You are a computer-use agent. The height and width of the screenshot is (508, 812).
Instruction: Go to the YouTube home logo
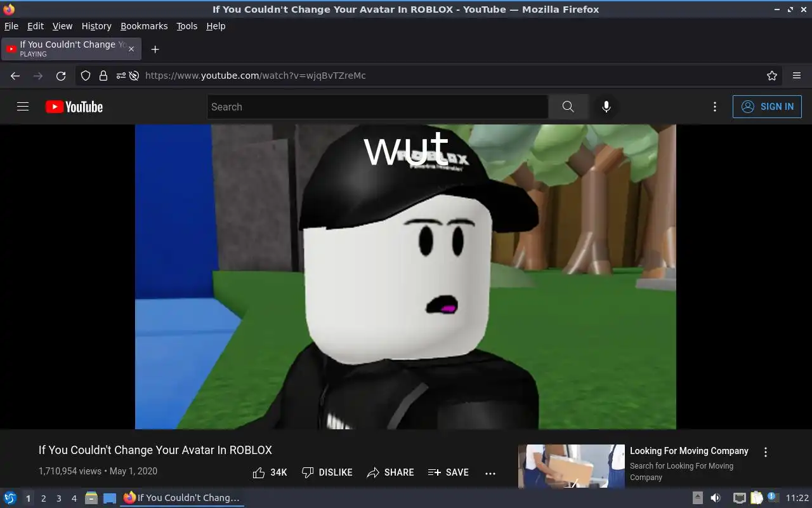tap(74, 107)
